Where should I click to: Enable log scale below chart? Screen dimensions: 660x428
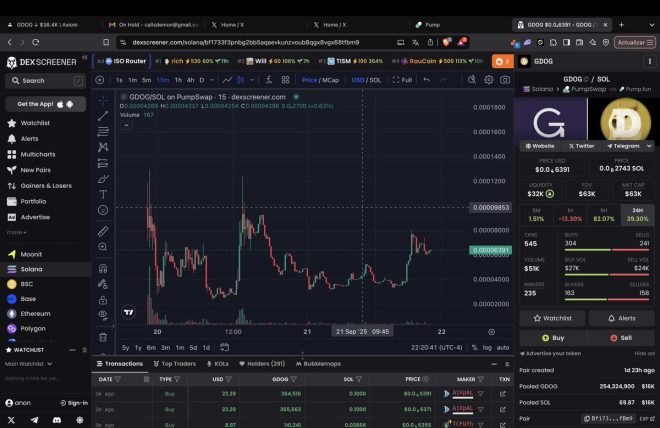point(487,348)
